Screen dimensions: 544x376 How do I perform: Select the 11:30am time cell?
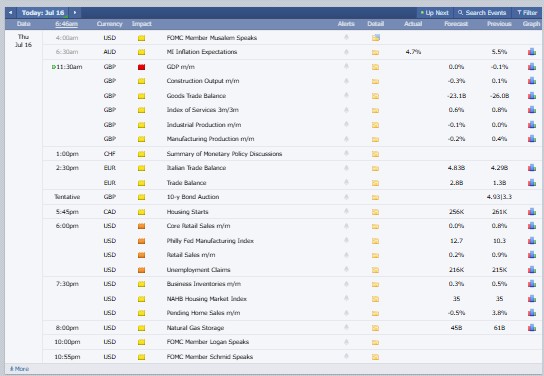(x=69, y=67)
